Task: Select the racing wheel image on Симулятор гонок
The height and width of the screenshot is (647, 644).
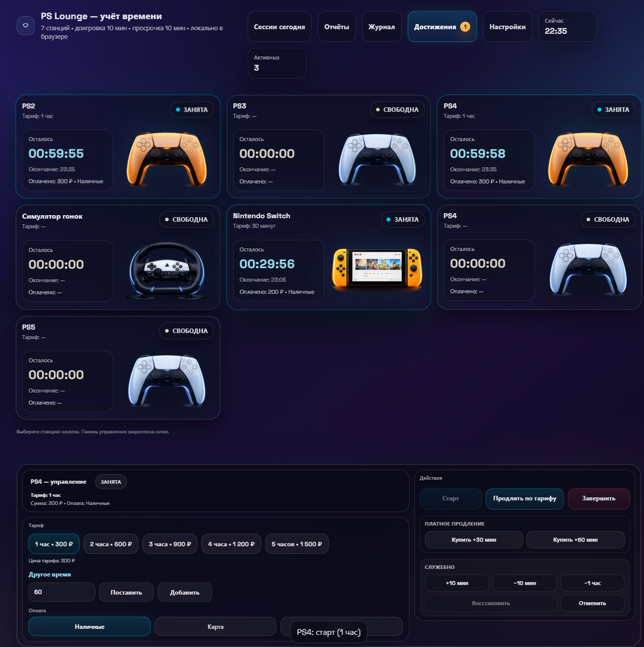Action: pos(167,271)
